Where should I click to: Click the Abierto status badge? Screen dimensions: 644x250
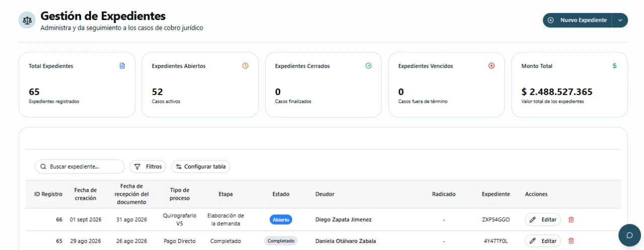click(281, 219)
